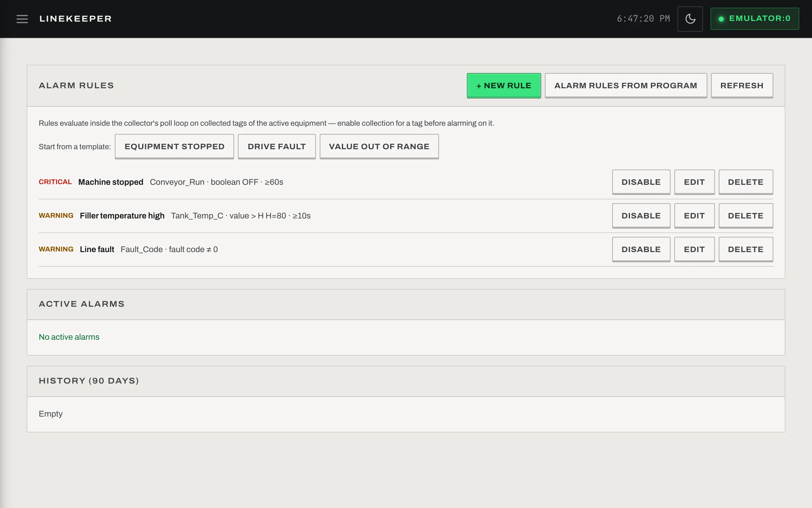Refresh the alarm rules list
Image resolution: width=812 pixels, height=508 pixels.
742,86
